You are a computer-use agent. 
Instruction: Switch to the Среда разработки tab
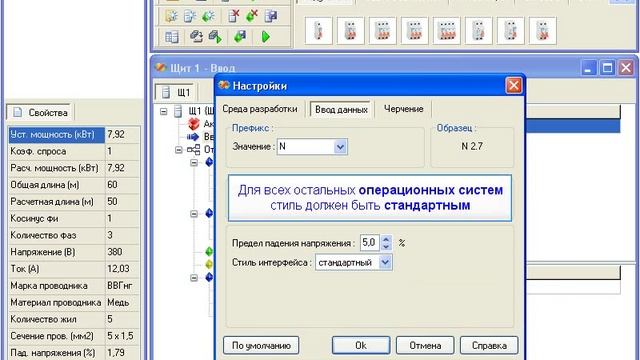point(260,109)
